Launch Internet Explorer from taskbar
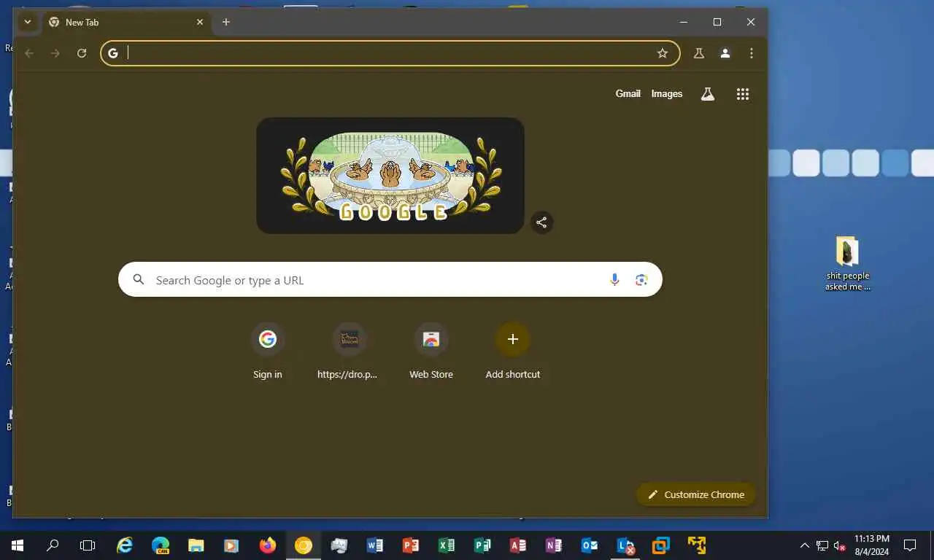This screenshot has height=560, width=934. [126, 545]
